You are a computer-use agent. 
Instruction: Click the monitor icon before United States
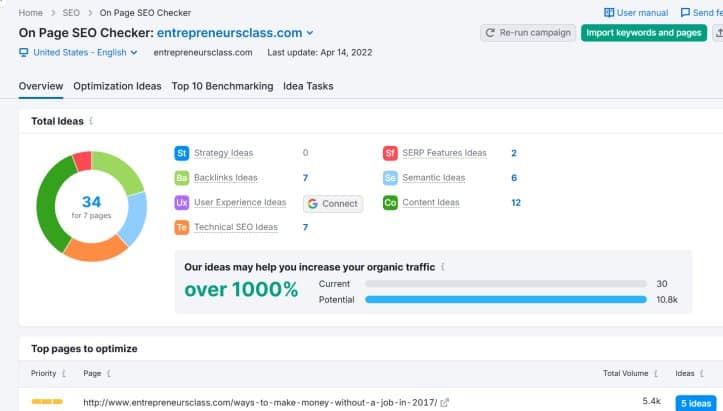point(24,53)
